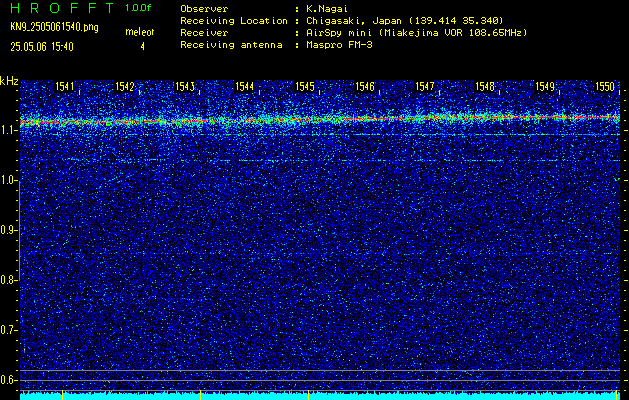Viewport: 629px width, 400px height.
Task: Click the 0.9 frequency axis label
Action: click(x=8, y=230)
